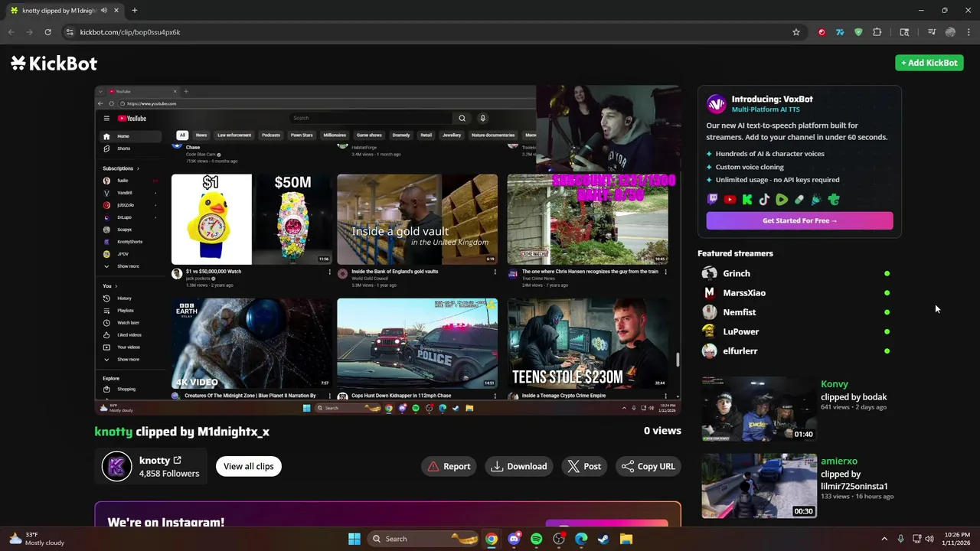The height and width of the screenshot is (551, 980).
Task: Open LuPower featured streamer link
Action: tap(741, 331)
